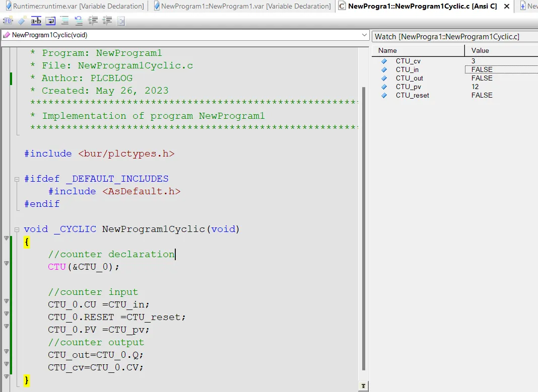
Task: Click the line marker beside the closing brace
Action: pyautogui.click(x=6, y=376)
